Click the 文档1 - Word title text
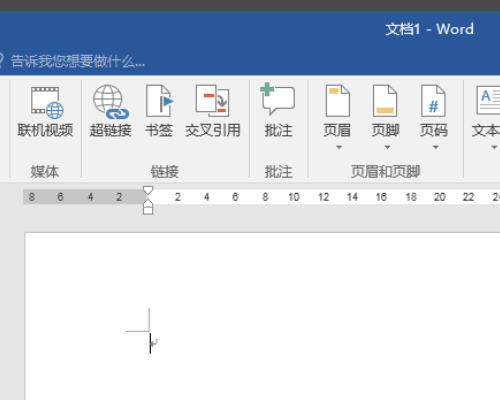Viewport: 500px width, 400px height. 429,29
